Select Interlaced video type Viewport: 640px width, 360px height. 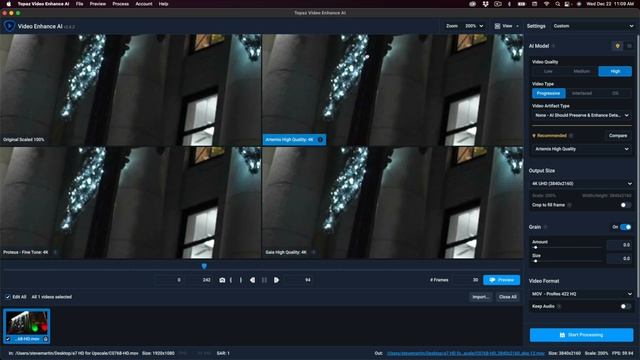(x=582, y=93)
